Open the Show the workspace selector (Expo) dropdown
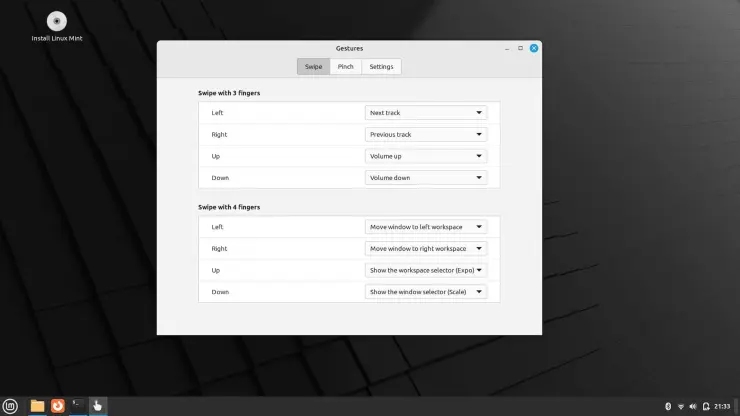Image resolution: width=740 pixels, height=416 pixels. 426,271
